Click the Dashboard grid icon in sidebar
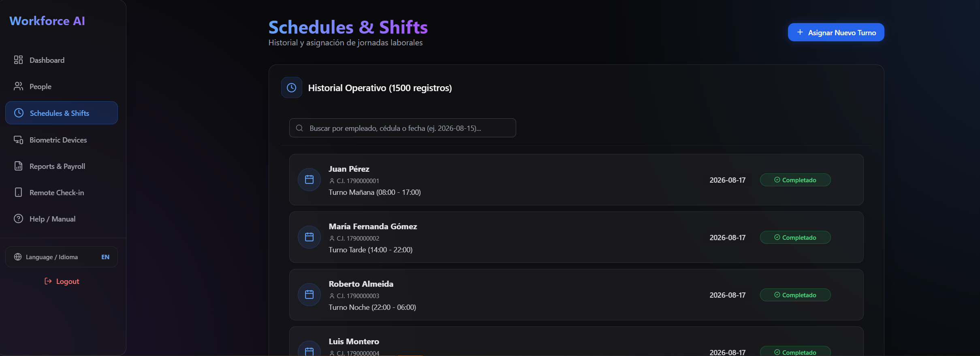Screen dimensions: 980x356 (x=18, y=60)
